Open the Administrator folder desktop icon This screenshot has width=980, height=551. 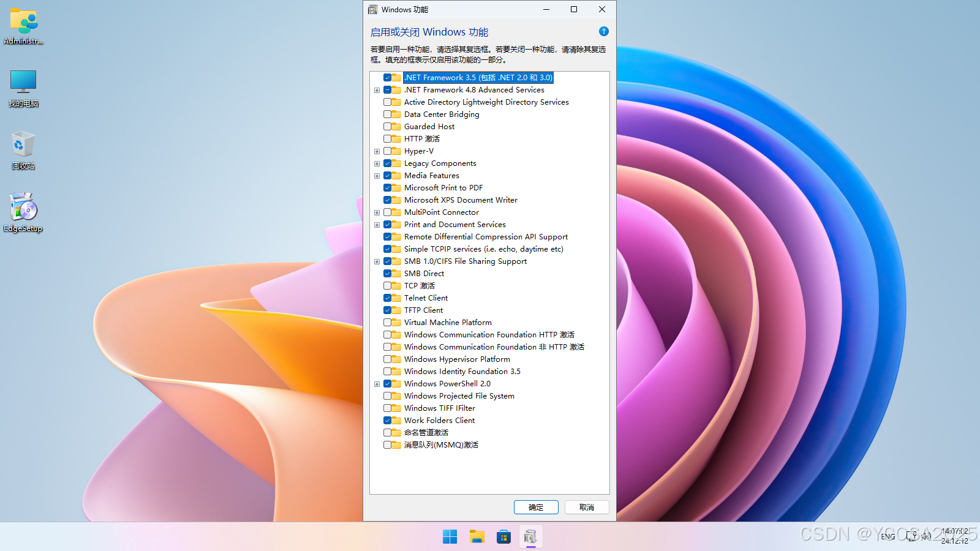(x=23, y=26)
